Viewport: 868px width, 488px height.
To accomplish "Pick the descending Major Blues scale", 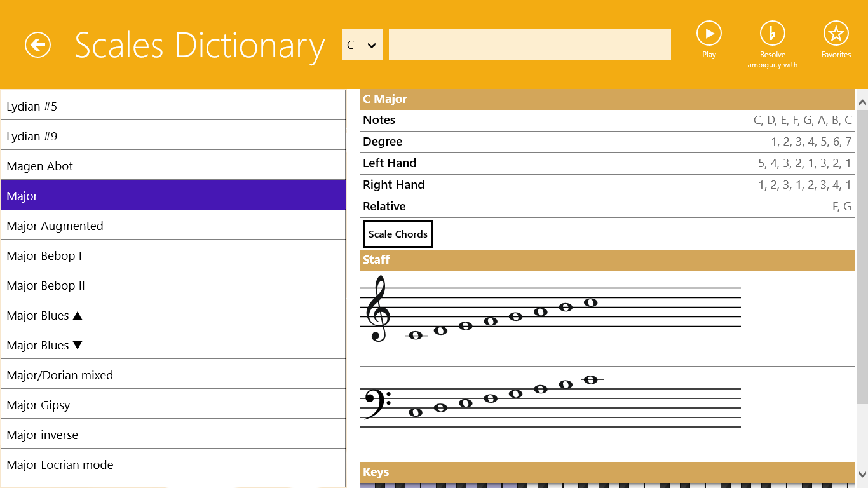I will coord(173,345).
